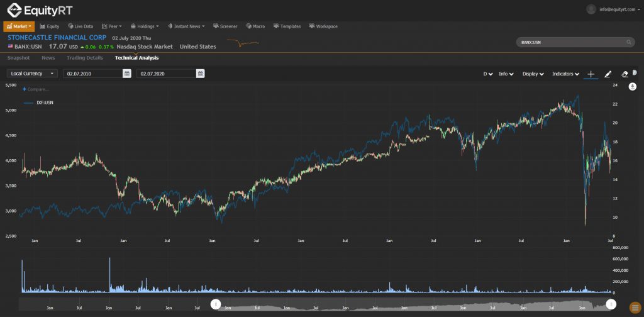
Task: Open the Equity section
Action: coord(50,26)
